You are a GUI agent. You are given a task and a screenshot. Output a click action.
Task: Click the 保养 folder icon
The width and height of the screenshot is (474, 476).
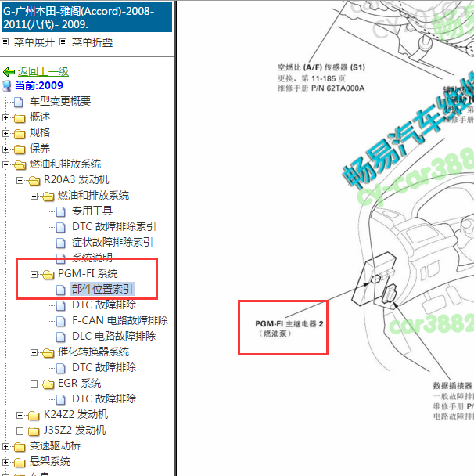(x=20, y=149)
